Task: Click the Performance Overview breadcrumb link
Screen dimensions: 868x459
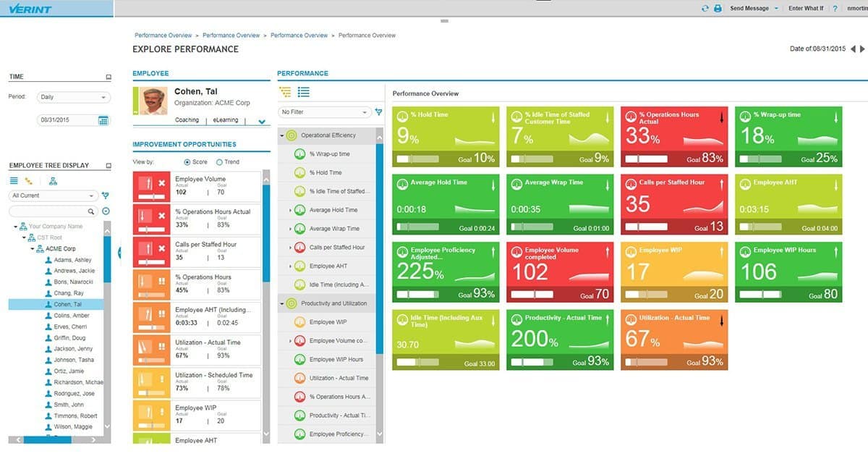Action: click(x=163, y=35)
